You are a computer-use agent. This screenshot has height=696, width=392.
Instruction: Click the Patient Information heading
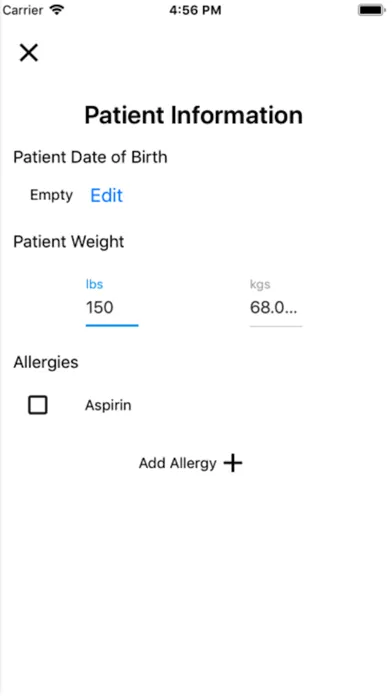point(194,115)
